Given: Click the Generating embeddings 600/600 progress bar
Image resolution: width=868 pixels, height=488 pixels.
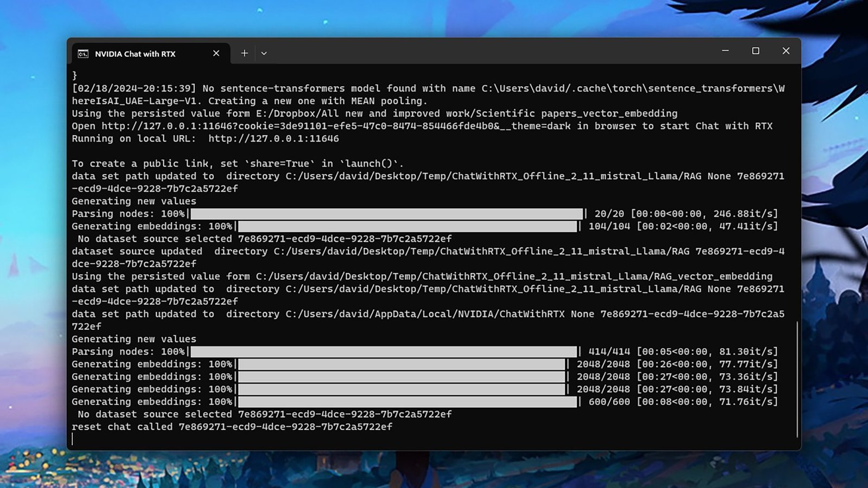Looking at the screenshot, I should click(407, 402).
